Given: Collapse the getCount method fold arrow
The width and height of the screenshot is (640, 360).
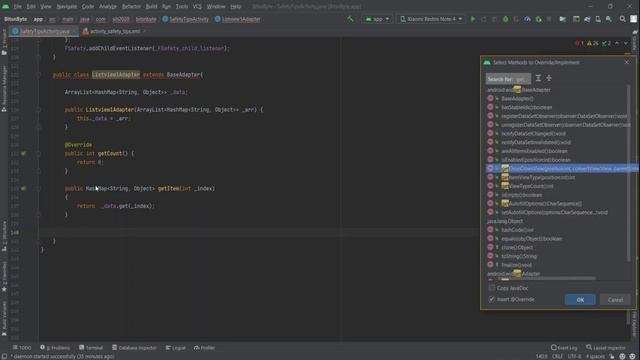Looking at the screenshot, I should tap(39, 153).
